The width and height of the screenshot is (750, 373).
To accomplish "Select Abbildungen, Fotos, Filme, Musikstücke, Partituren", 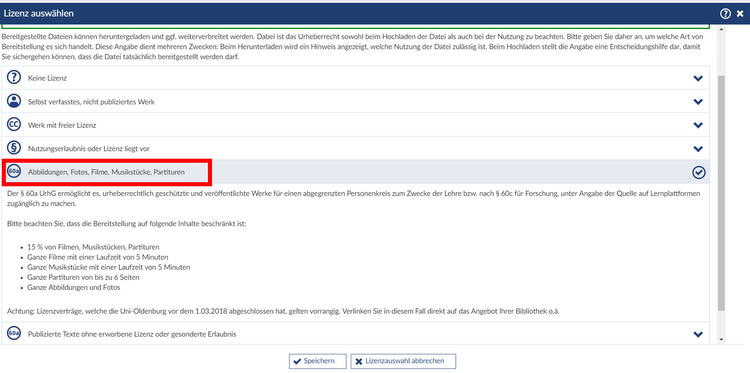I will coord(355,172).
